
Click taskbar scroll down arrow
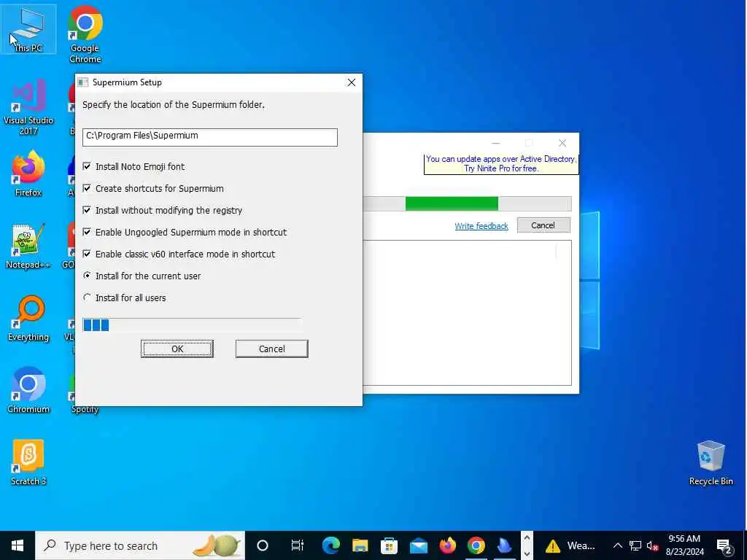pyautogui.click(x=527, y=553)
